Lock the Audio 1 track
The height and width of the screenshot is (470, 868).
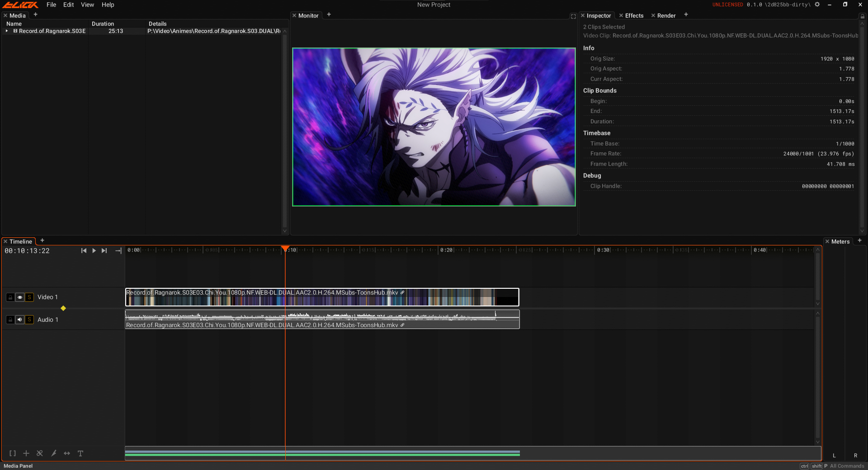click(x=10, y=320)
